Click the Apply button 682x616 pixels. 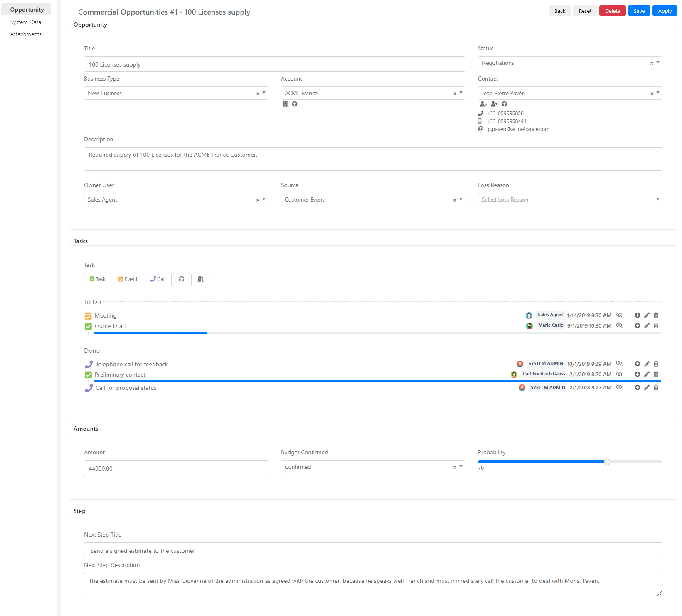[665, 11]
